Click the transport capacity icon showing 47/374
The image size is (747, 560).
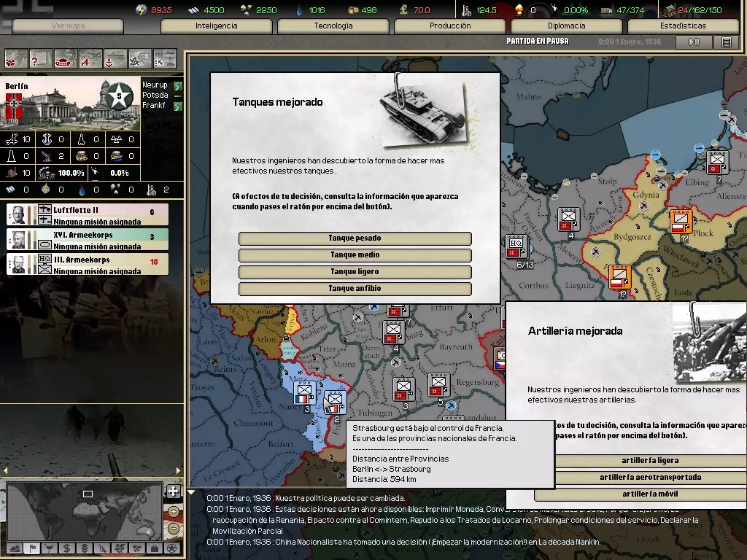(606, 10)
